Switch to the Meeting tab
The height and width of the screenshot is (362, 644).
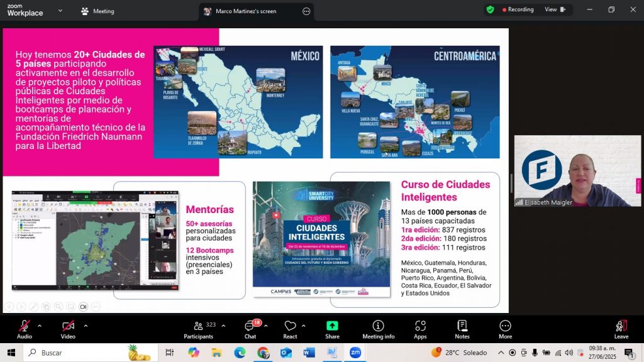97,11
